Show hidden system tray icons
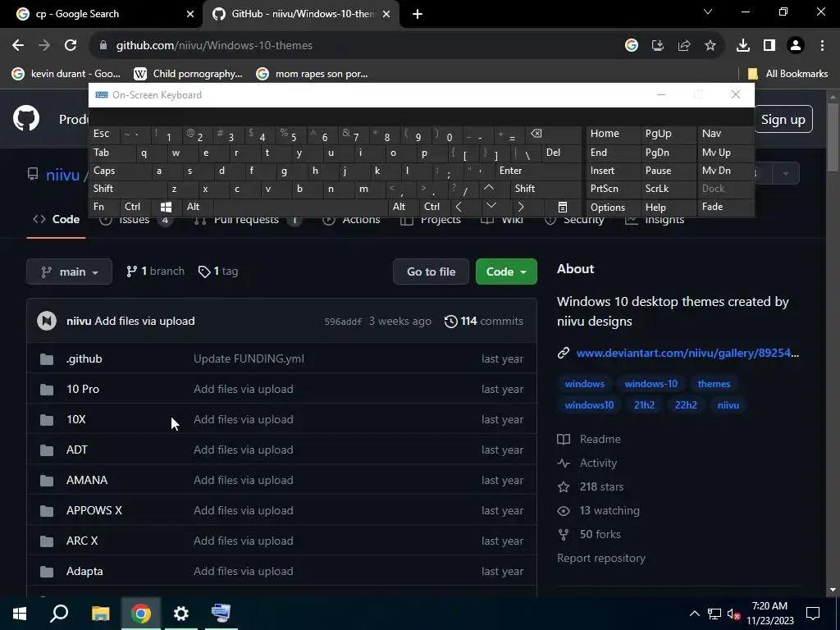This screenshot has height=630, width=840. pyautogui.click(x=694, y=614)
